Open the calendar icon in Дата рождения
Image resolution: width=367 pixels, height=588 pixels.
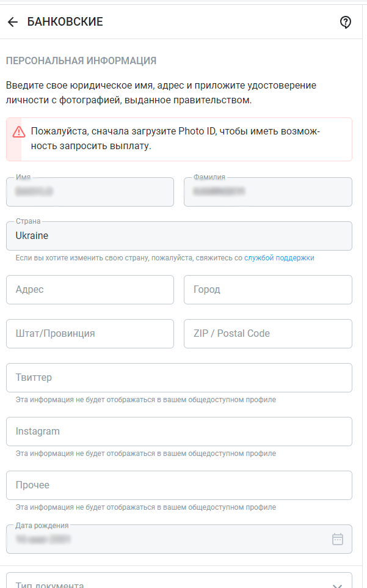(x=338, y=539)
